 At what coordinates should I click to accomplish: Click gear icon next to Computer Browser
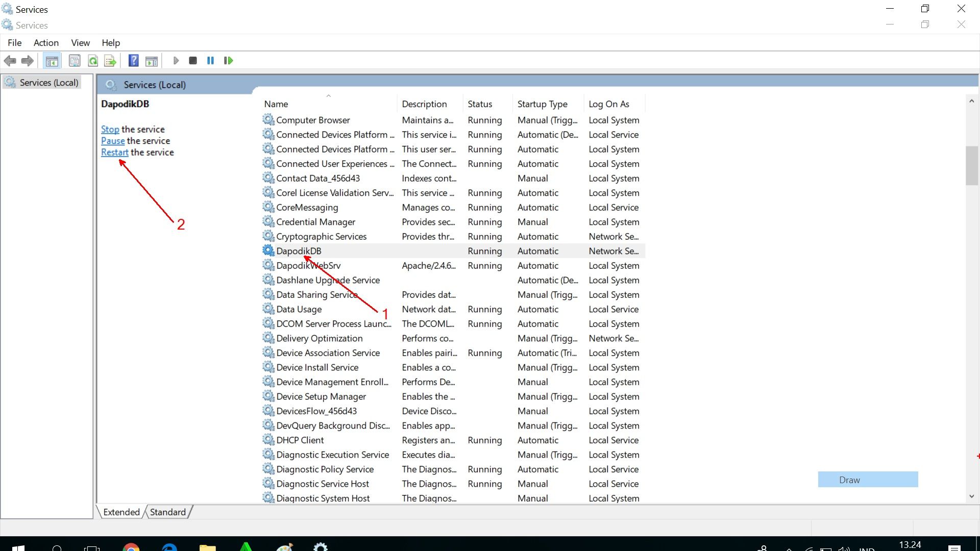point(268,120)
